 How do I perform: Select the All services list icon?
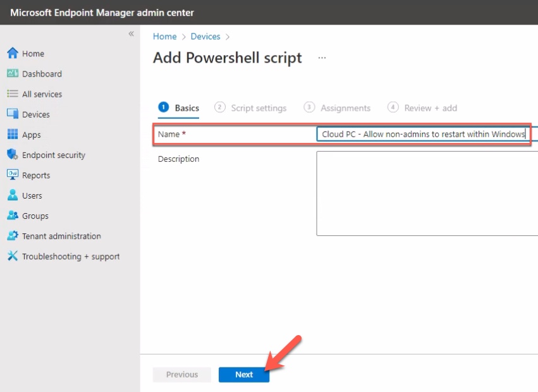click(x=13, y=94)
